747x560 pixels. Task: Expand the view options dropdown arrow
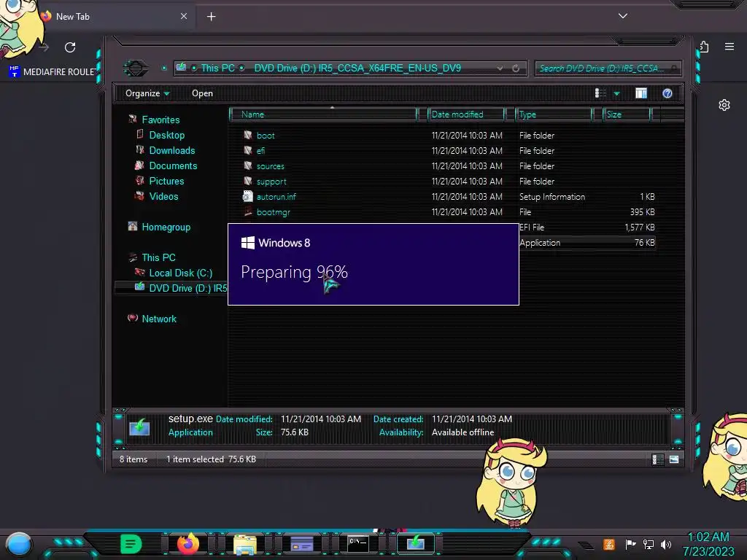[616, 93]
